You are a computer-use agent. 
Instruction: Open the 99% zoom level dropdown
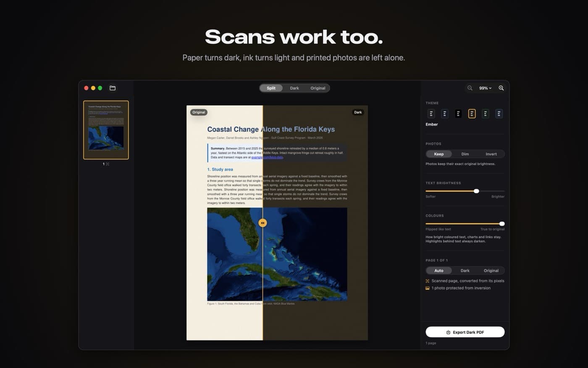tap(486, 88)
